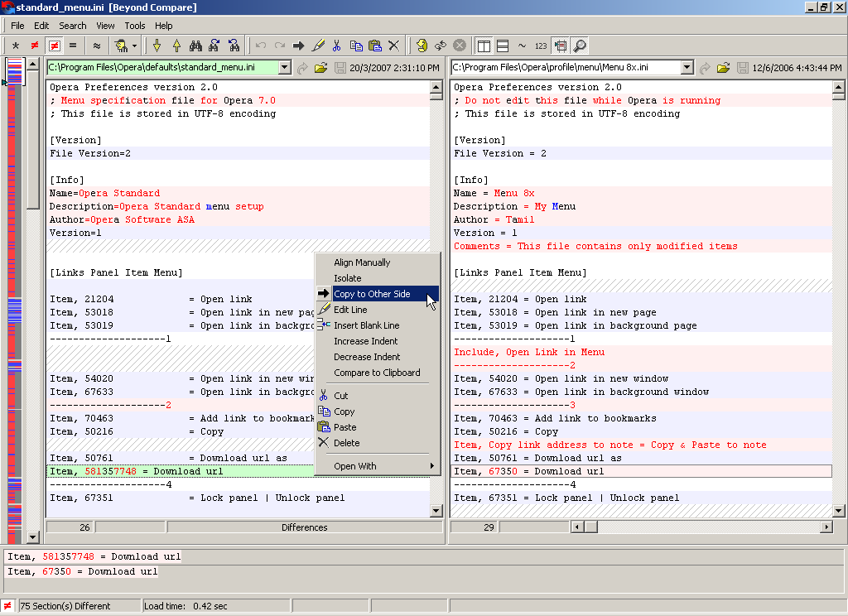Click the Differences label under left pane
This screenshot has width=848, height=616.
click(305, 527)
